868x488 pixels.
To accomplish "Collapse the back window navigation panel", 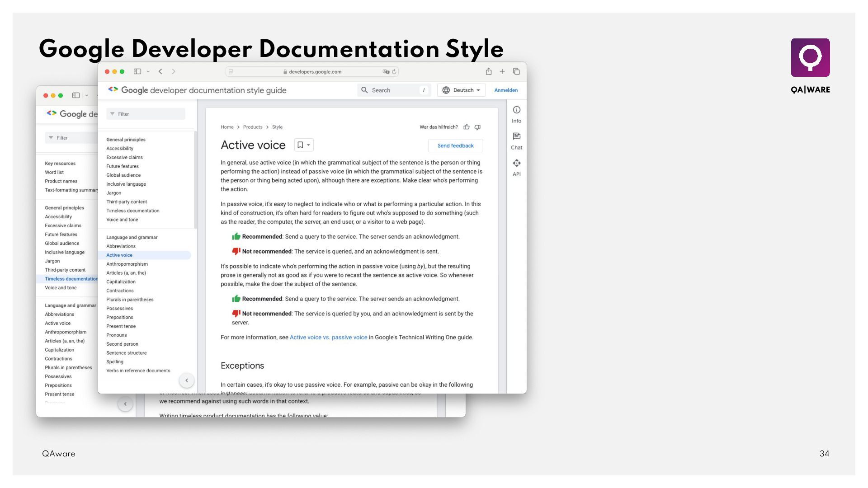I will point(125,404).
